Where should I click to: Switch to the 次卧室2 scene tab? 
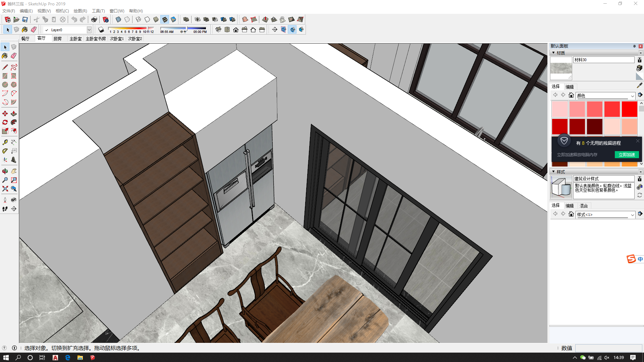tap(135, 39)
